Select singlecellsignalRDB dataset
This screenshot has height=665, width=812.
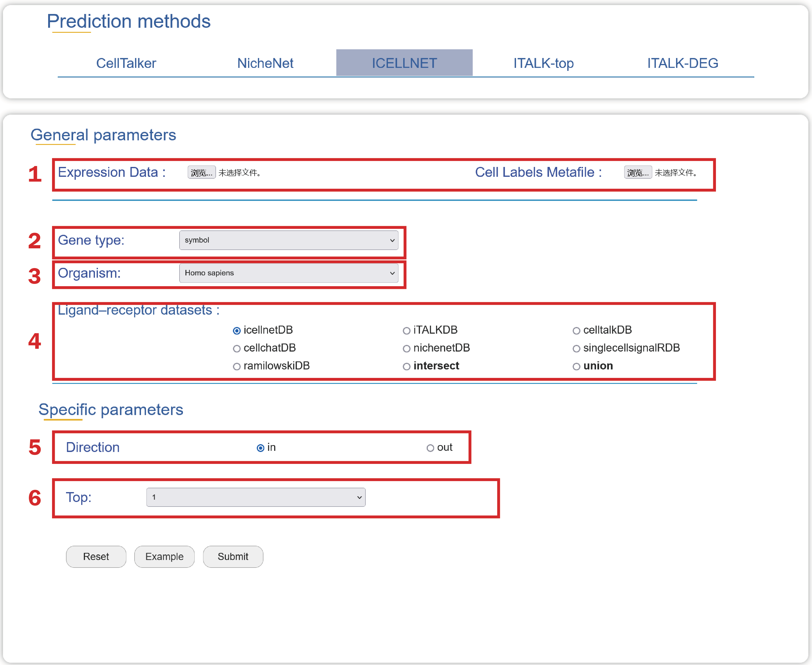point(576,349)
